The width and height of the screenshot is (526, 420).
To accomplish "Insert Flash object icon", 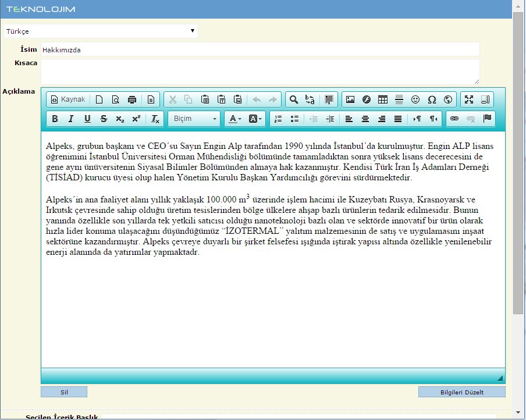I will click(367, 99).
